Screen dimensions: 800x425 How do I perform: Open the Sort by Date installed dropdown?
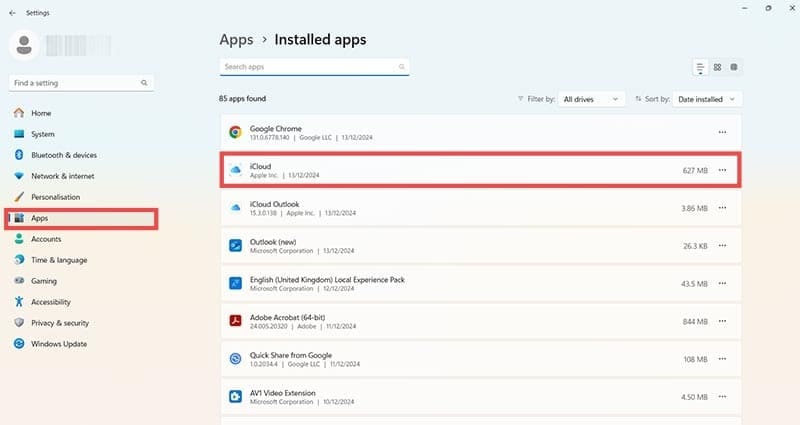point(707,99)
